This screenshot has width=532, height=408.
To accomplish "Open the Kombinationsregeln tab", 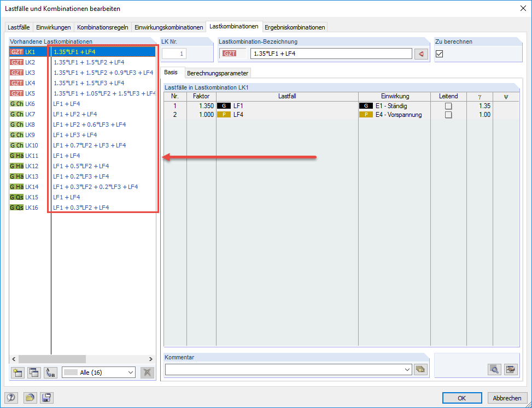I will (x=102, y=27).
